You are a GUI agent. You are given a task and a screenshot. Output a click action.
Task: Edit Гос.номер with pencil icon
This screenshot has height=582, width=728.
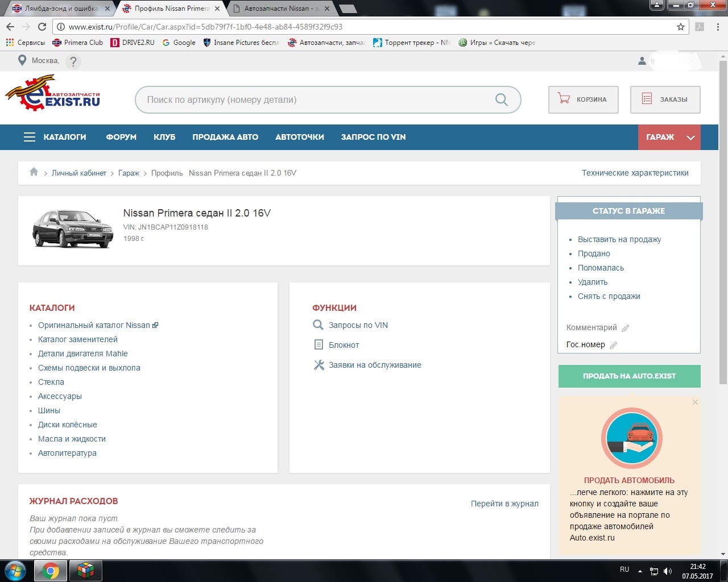(614, 345)
